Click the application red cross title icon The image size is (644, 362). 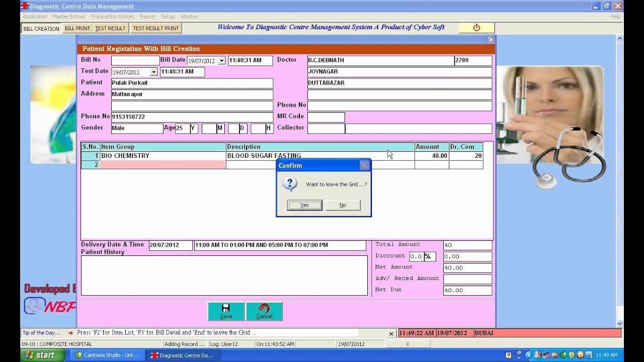tap(25, 6)
